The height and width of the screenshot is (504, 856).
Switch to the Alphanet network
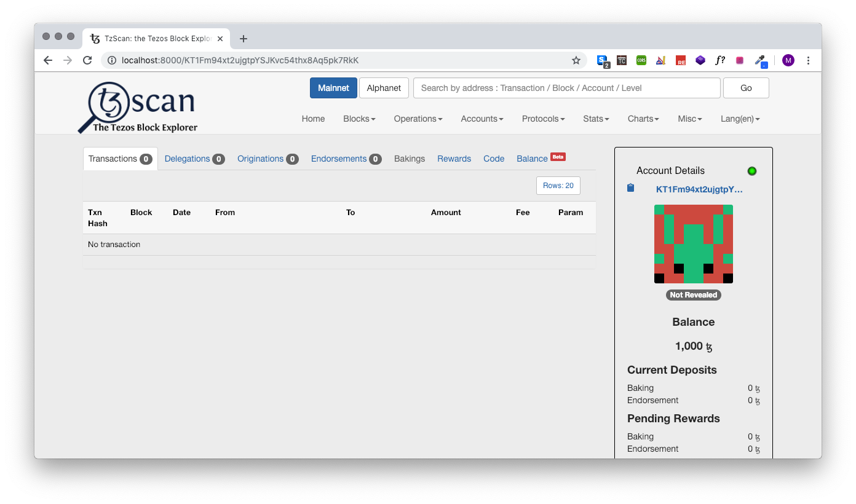[384, 88]
